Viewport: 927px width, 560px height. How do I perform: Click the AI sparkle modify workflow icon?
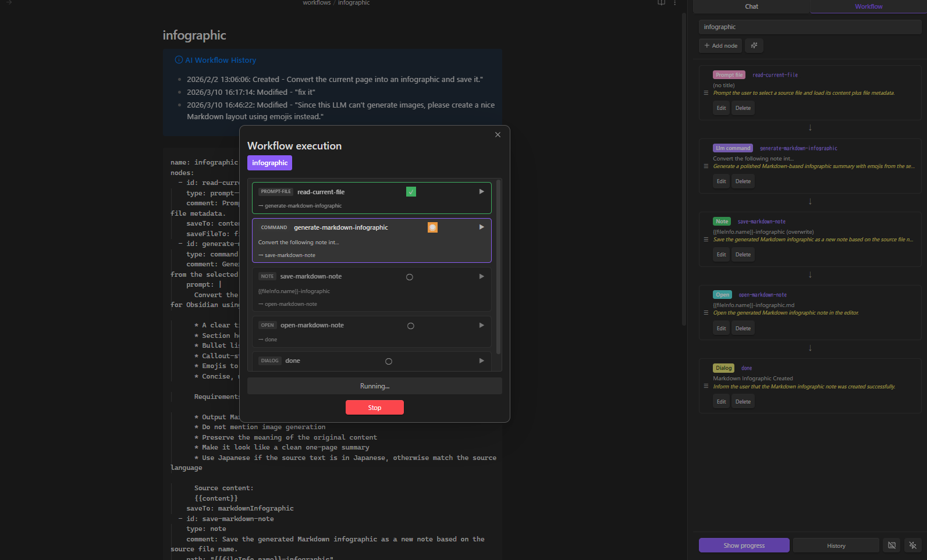tap(754, 45)
